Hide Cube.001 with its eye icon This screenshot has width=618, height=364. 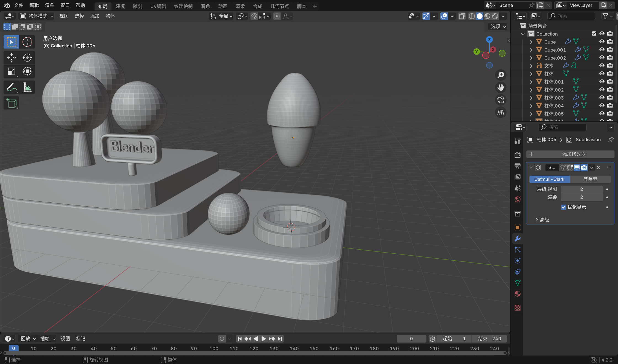(x=602, y=50)
